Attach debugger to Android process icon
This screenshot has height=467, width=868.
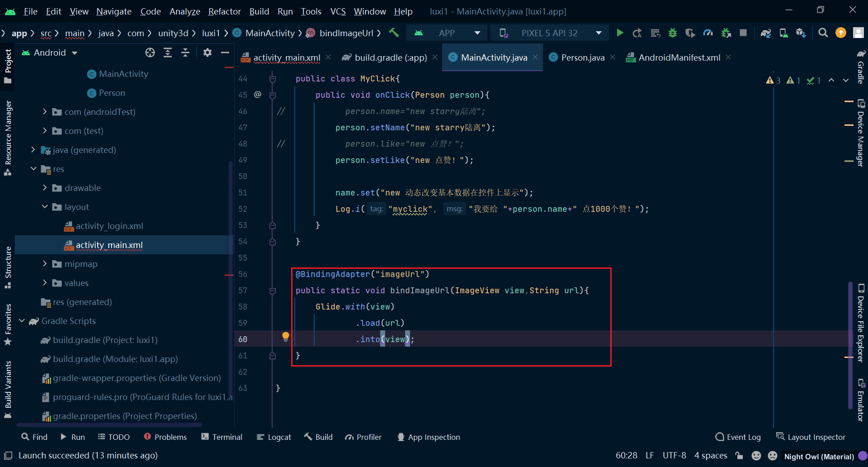726,33
